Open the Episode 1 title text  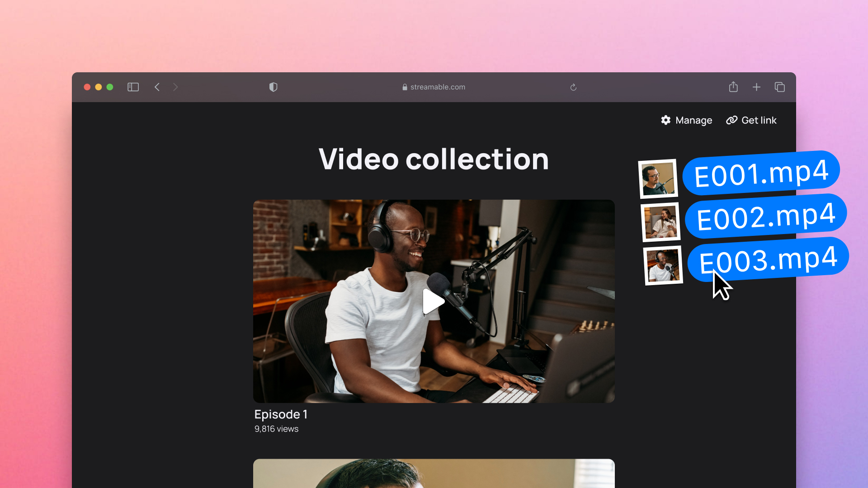pos(281,414)
